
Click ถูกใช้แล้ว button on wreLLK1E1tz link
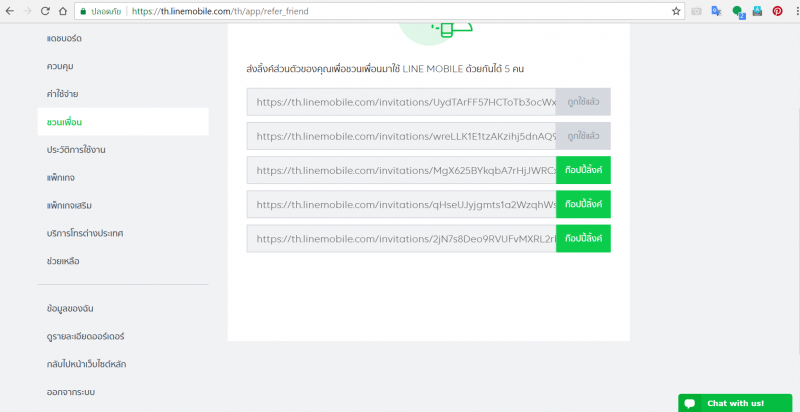tap(583, 136)
